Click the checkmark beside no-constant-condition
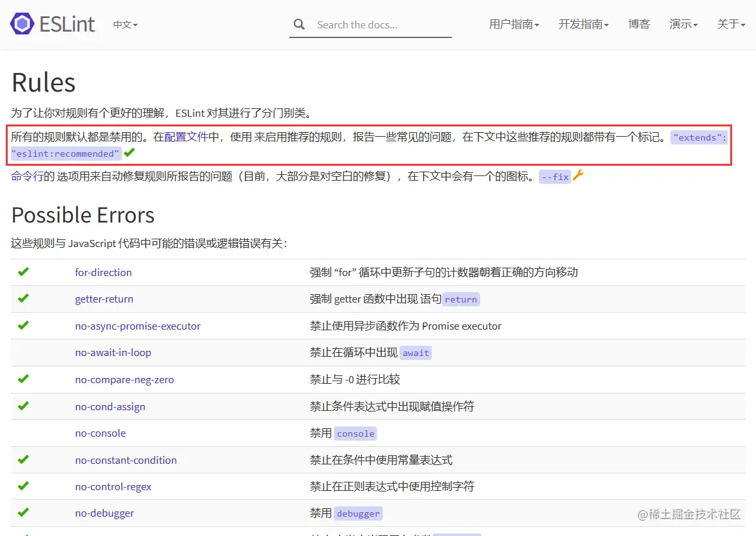The height and width of the screenshot is (536, 756). click(x=23, y=459)
